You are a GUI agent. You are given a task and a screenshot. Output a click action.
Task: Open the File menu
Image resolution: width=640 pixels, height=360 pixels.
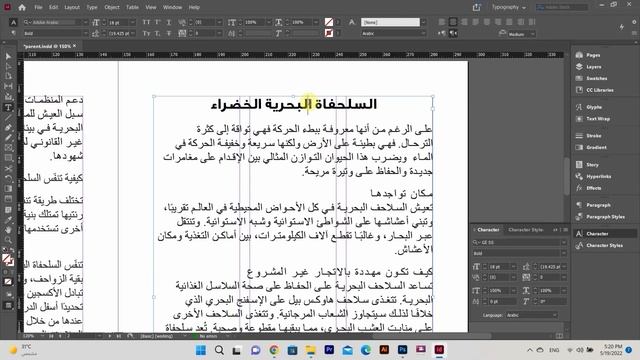click(38, 7)
